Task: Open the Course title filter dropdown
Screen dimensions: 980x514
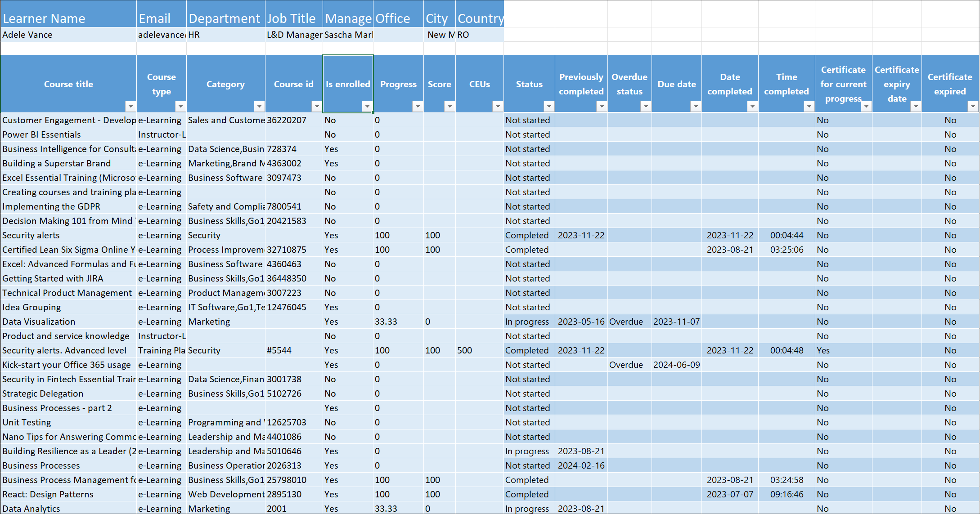Action: pyautogui.click(x=130, y=107)
